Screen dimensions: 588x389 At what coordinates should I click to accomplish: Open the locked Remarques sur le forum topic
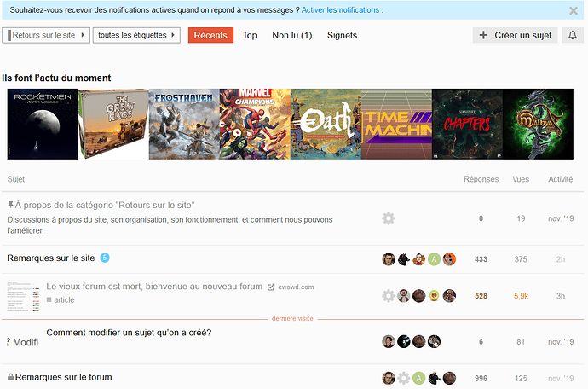click(x=63, y=377)
